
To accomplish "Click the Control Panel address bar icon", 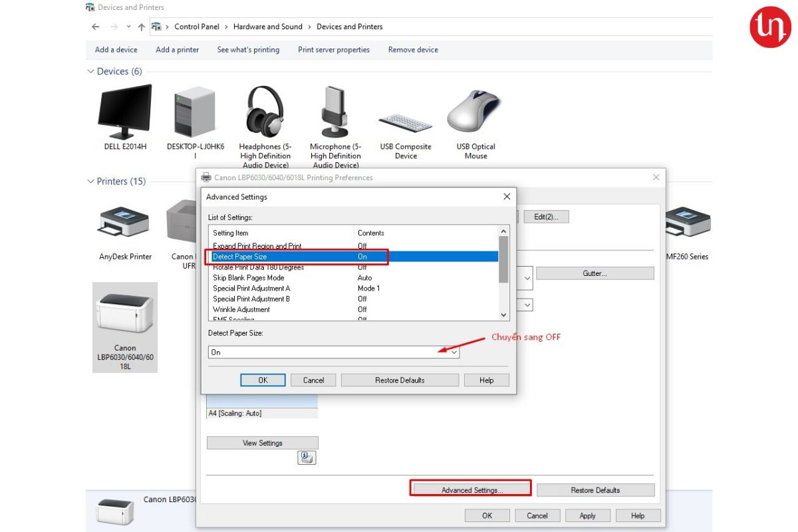I will pyautogui.click(x=156, y=27).
